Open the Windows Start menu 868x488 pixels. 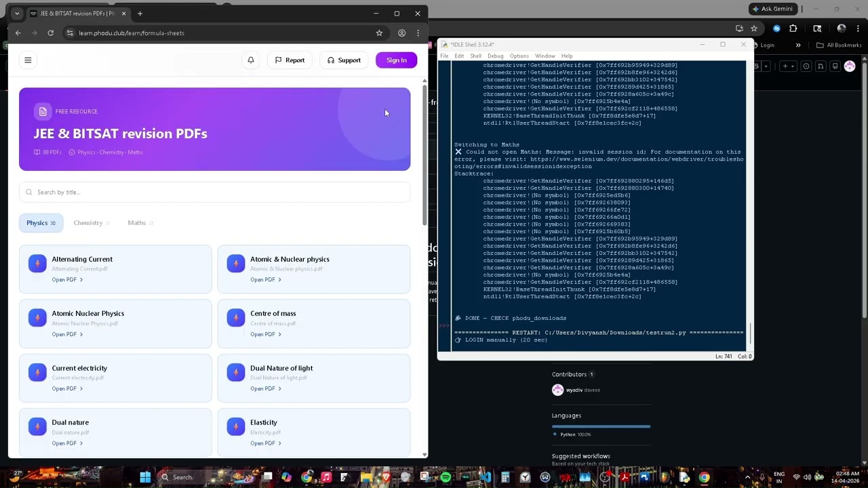[144, 477]
